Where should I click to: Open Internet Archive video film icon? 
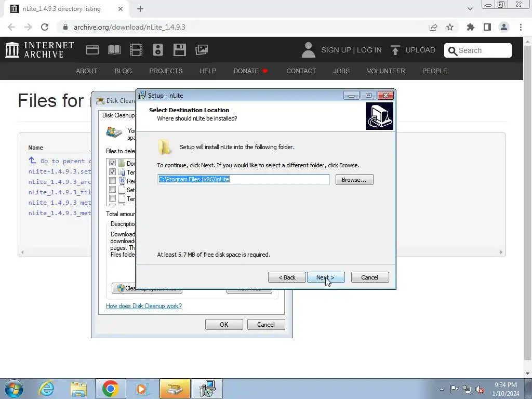click(136, 50)
